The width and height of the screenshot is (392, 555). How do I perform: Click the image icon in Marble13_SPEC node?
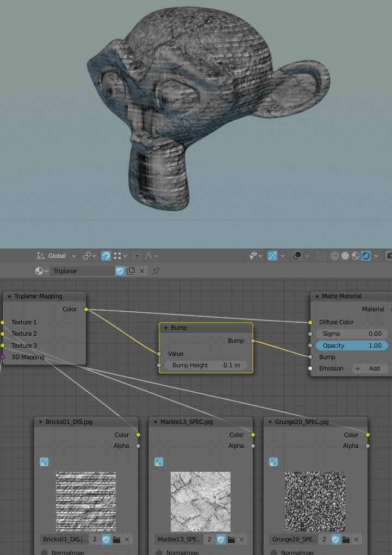coord(159,462)
